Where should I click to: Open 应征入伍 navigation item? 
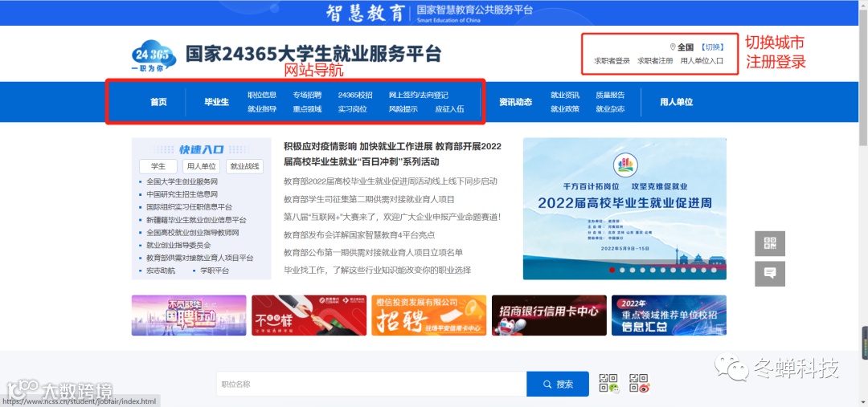click(x=449, y=109)
